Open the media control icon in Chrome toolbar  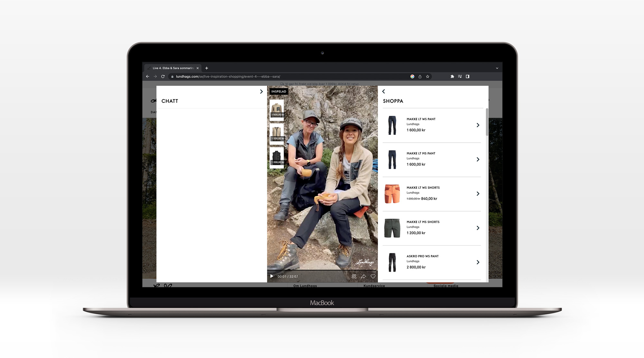pyautogui.click(x=460, y=77)
